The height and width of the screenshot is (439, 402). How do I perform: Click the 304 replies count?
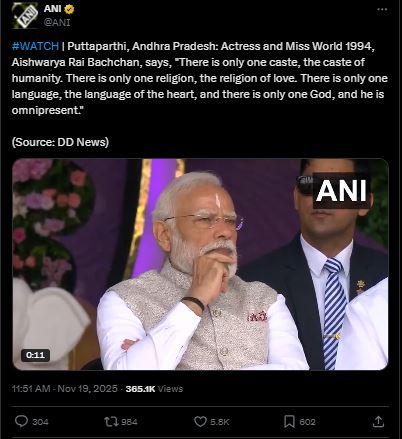[40, 422]
